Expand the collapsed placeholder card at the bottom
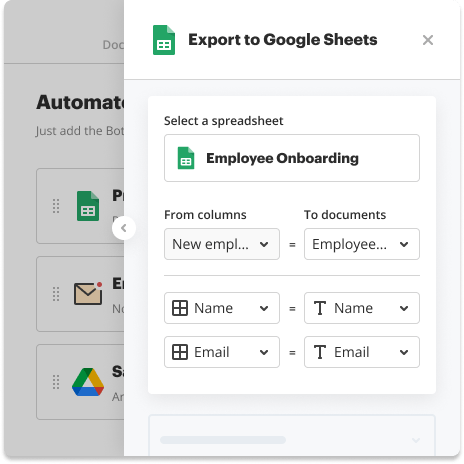Screen dimensions: 464x464 pyautogui.click(x=292, y=435)
